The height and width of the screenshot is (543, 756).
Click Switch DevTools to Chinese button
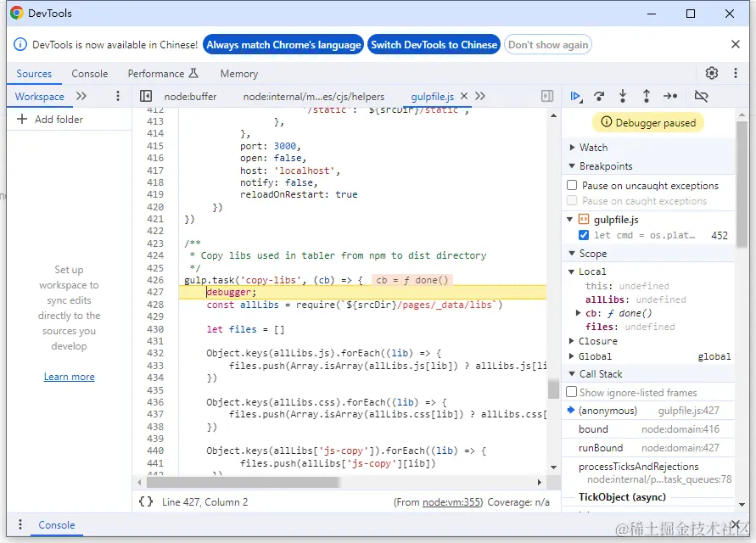click(434, 45)
